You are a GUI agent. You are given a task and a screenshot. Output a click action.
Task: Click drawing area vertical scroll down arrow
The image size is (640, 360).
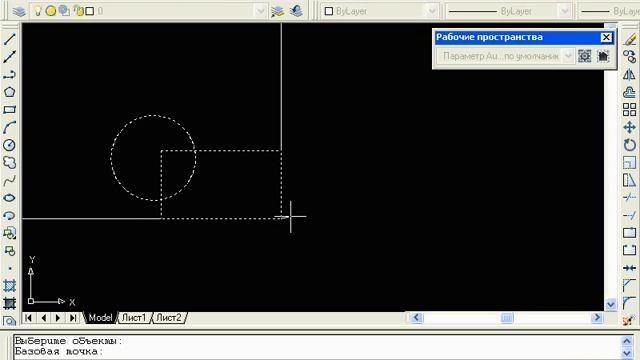pyautogui.click(x=611, y=304)
